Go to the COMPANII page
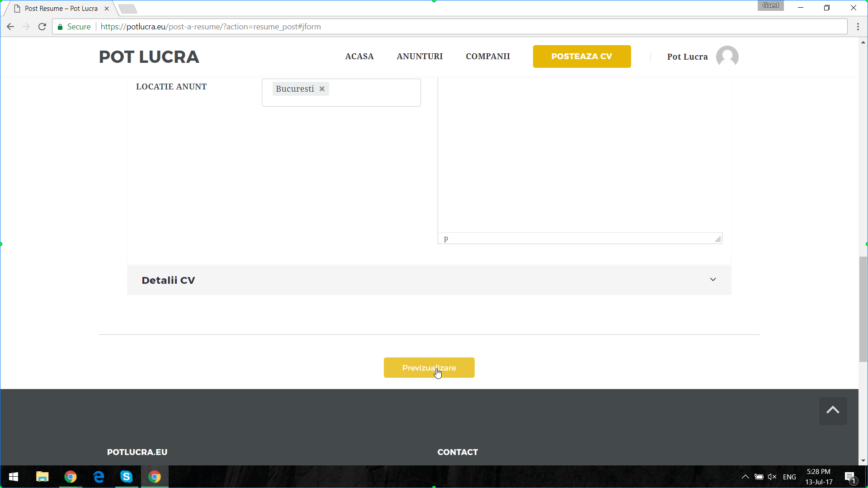Viewport: 868px width, 488px height. click(488, 56)
